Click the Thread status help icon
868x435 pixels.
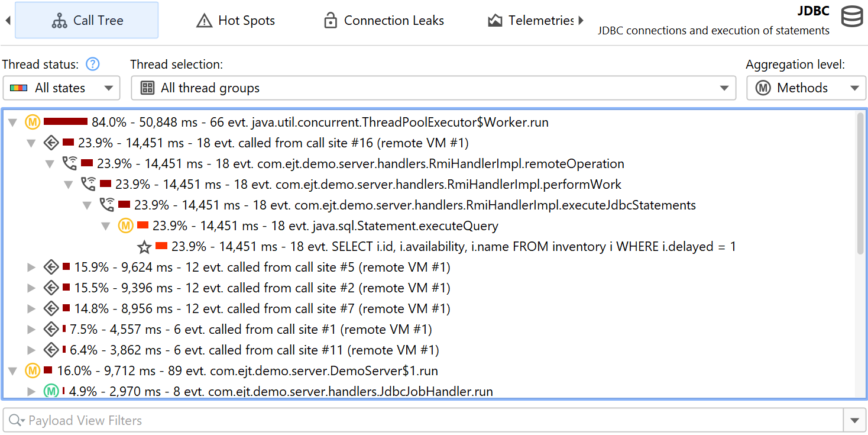point(92,64)
